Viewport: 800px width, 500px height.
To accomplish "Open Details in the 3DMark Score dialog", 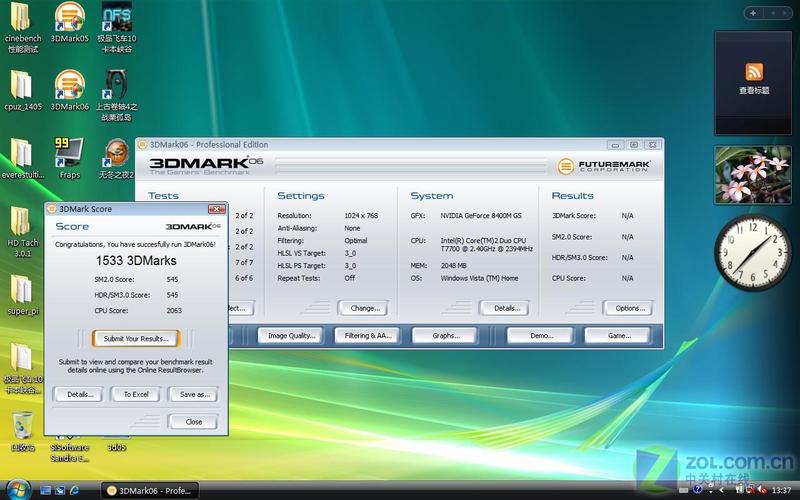I will tap(78, 394).
